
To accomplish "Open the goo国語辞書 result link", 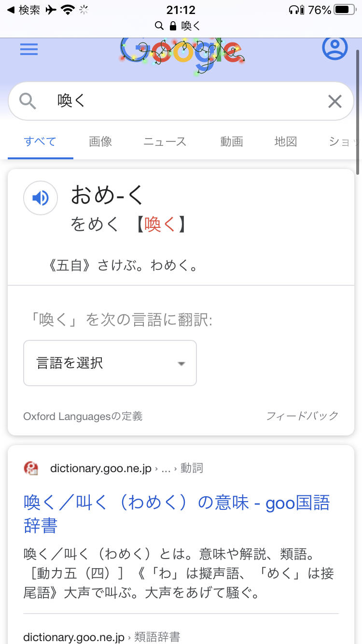I will [177, 514].
